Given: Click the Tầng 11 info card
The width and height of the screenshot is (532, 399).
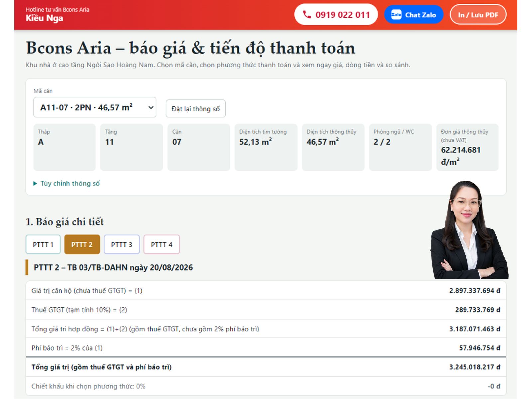Looking at the screenshot, I should [x=132, y=147].
